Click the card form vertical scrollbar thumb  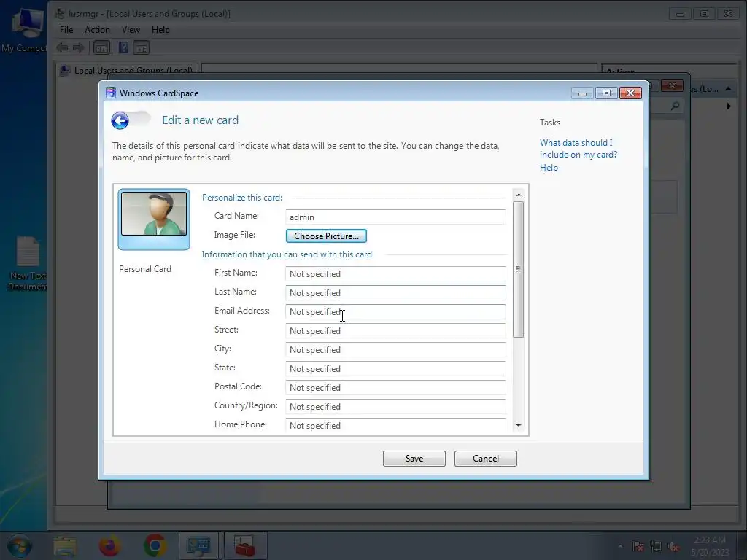coord(519,270)
